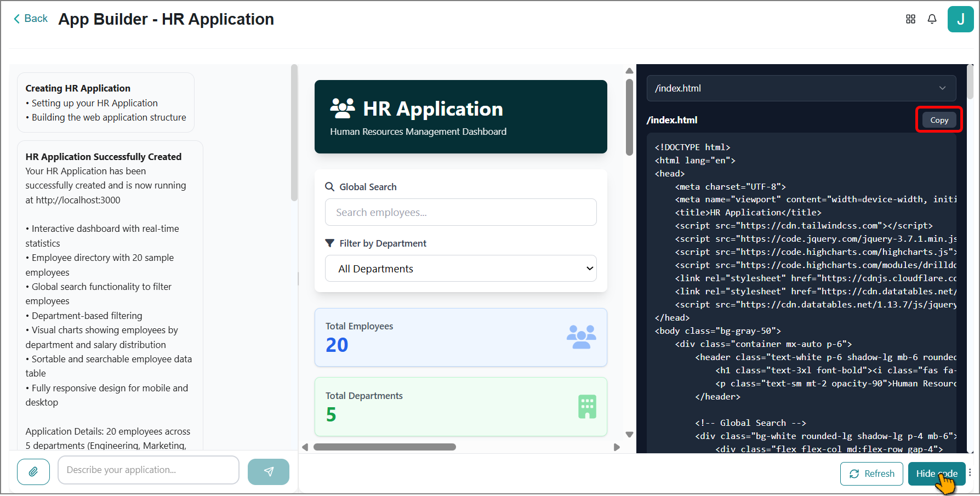The width and height of the screenshot is (980, 496).
Task: Click the preview horizontal scrollbar thumb
Action: (x=384, y=447)
